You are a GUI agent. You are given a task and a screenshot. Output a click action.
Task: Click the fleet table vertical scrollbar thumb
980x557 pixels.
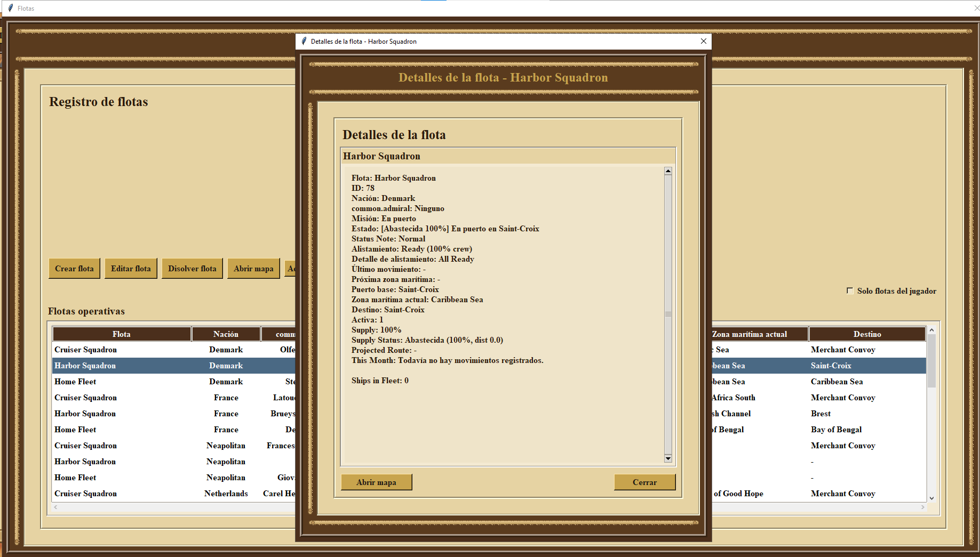tap(931, 361)
